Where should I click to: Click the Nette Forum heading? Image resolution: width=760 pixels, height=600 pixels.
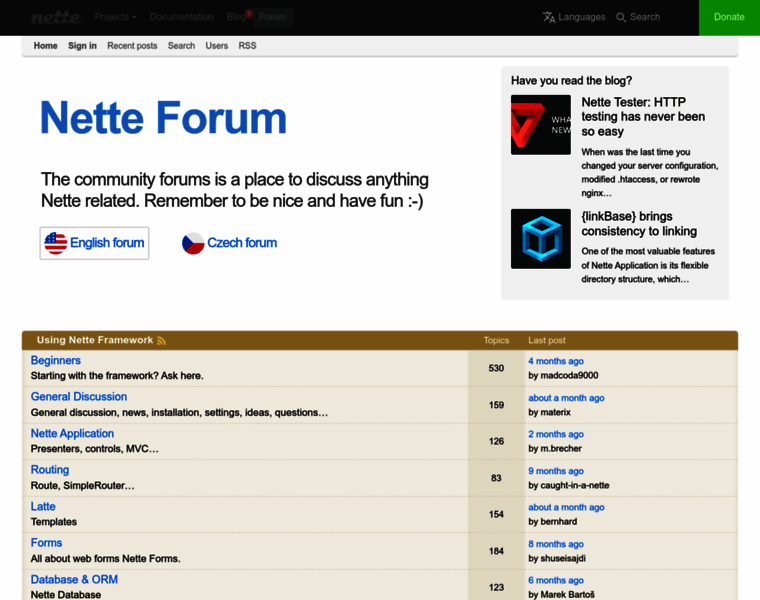[163, 118]
